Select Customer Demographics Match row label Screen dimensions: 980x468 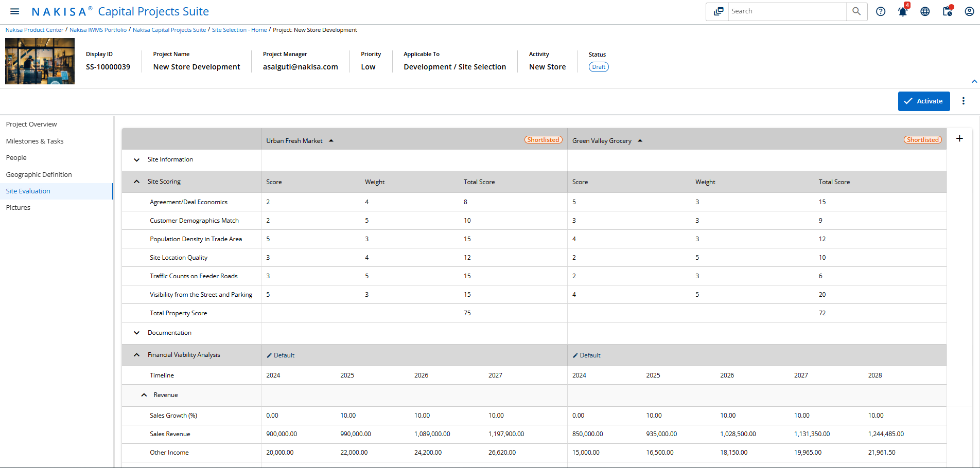[x=194, y=221]
